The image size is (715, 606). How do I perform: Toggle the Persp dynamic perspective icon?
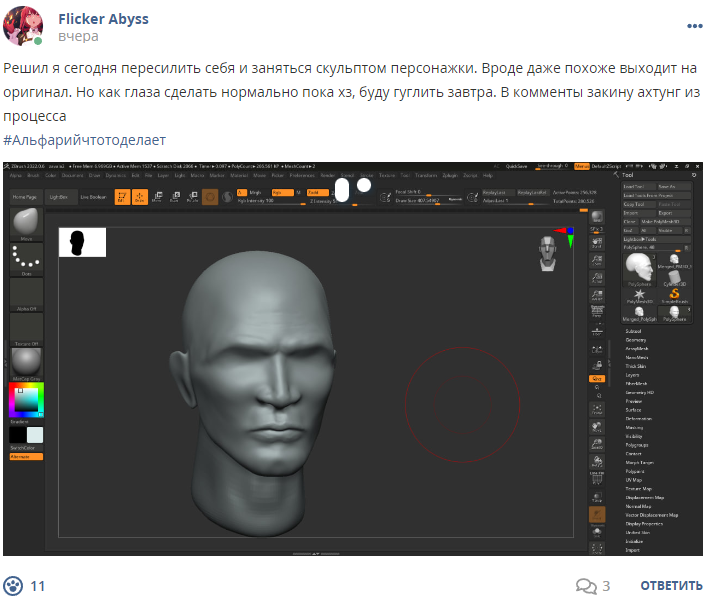point(597,312)
